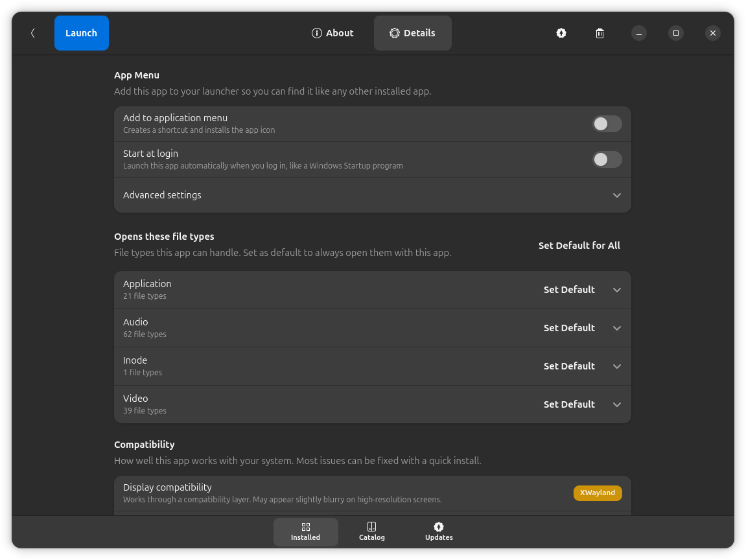Screen dimensions: 746x560
Task: Expand the Audio file types chevron
Action: 616,328
